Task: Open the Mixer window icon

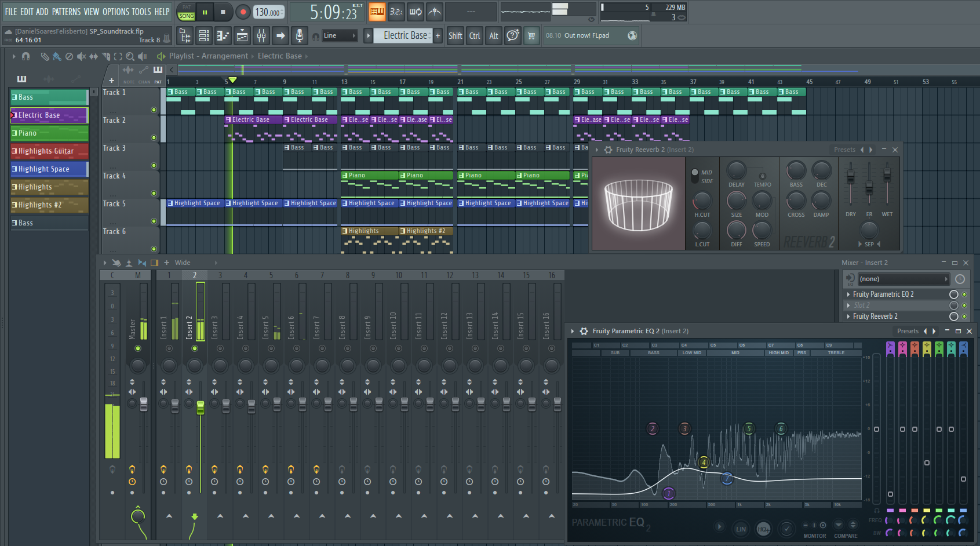Action: (x=261, y=36)
